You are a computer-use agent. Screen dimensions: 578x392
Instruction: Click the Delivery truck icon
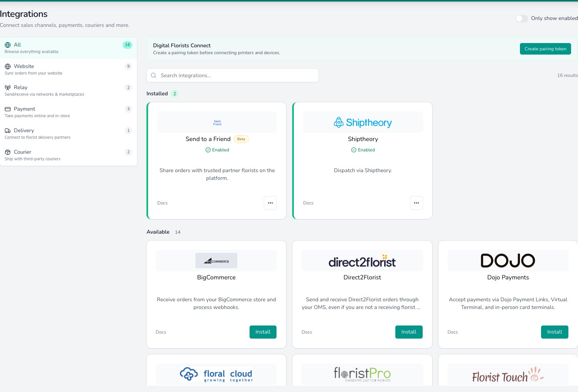[x=8, y=131]
